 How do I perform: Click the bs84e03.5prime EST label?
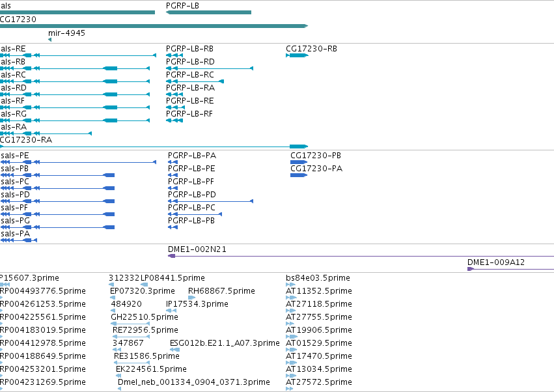(x=318, y=278)
